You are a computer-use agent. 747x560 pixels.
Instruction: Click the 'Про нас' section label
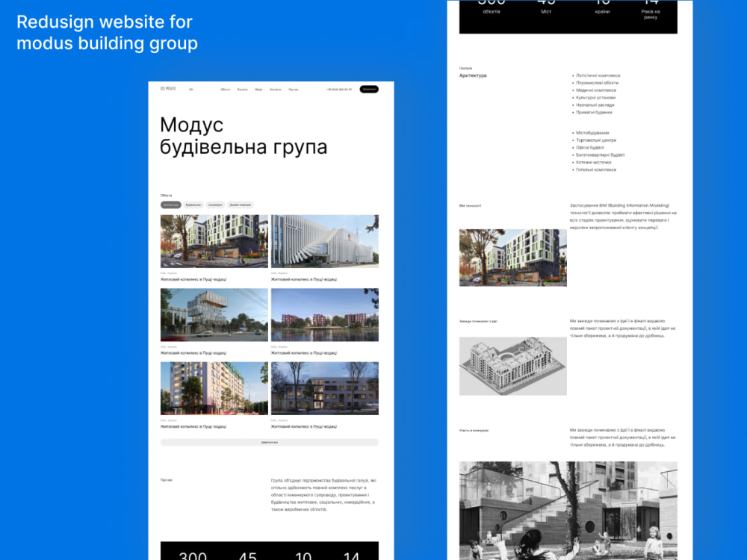point(167,480)
